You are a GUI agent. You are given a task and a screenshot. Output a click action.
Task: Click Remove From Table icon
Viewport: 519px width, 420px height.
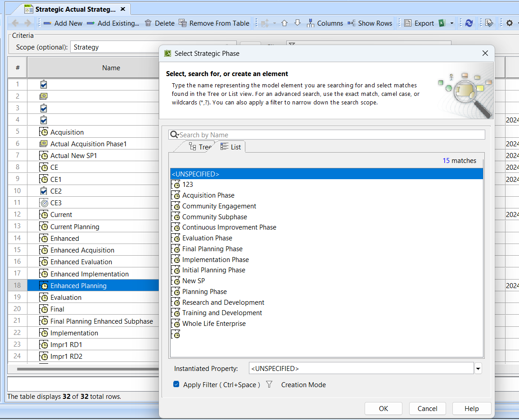pyautogui.click(x=183, y=23)
